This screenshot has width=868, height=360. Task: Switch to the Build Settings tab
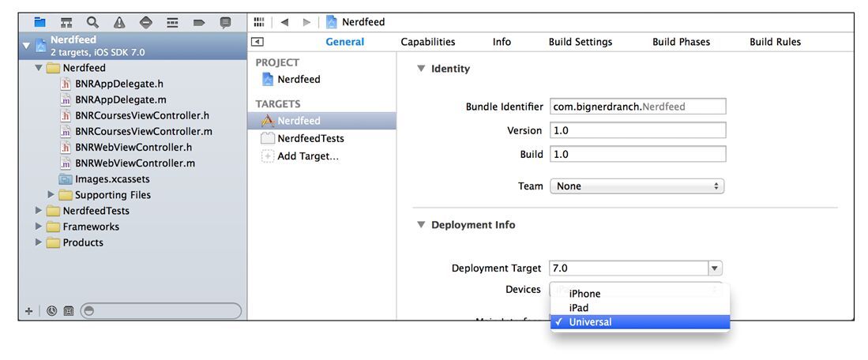coord(581,42)
